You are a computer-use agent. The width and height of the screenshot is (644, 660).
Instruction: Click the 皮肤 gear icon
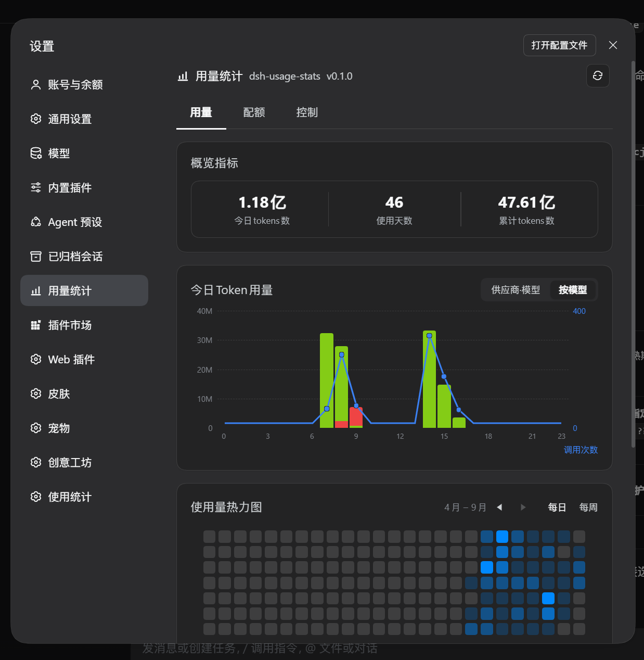pos(36,394)
